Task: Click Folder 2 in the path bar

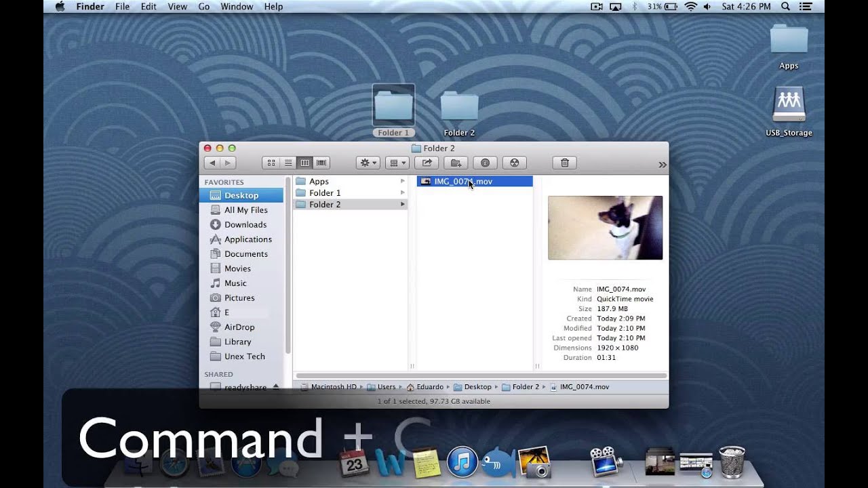Action: pos(520,387)
